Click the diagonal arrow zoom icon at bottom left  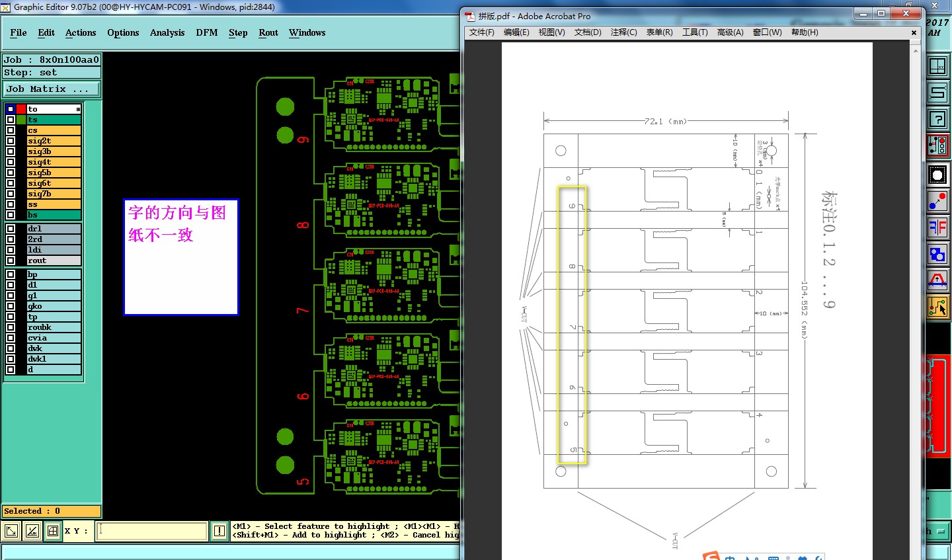tap(11, 530)
